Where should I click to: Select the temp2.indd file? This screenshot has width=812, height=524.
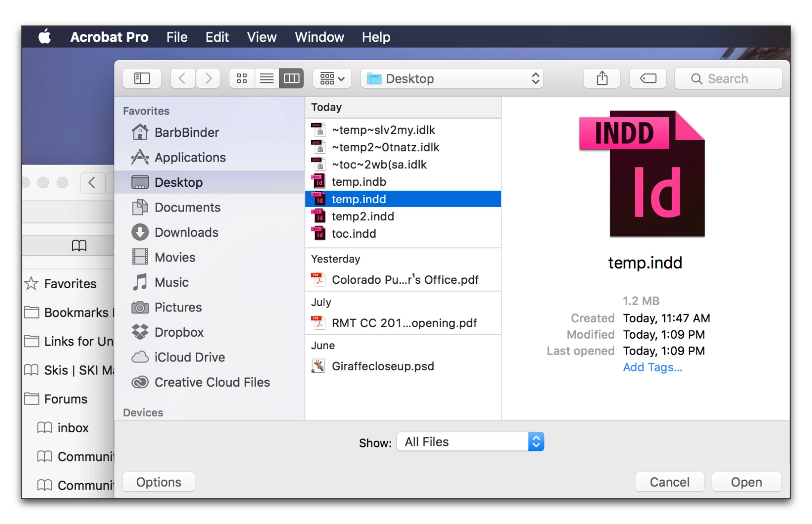click(x=403, y=216)
